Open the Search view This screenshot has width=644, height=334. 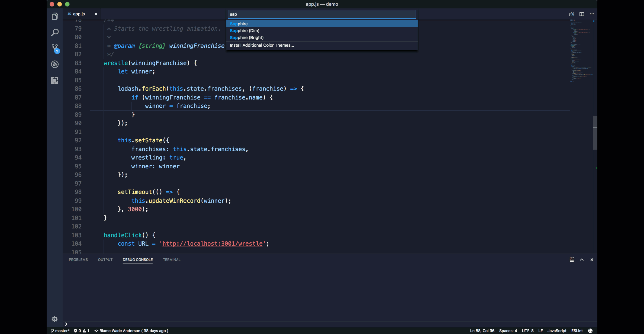(x=55, y=32)
